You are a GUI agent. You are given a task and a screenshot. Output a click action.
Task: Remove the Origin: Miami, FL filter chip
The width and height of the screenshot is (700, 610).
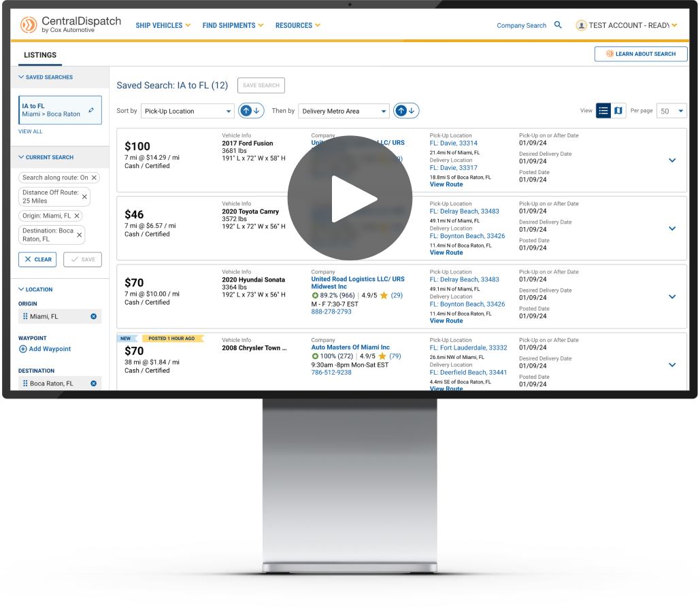click(x=77, y=216)
